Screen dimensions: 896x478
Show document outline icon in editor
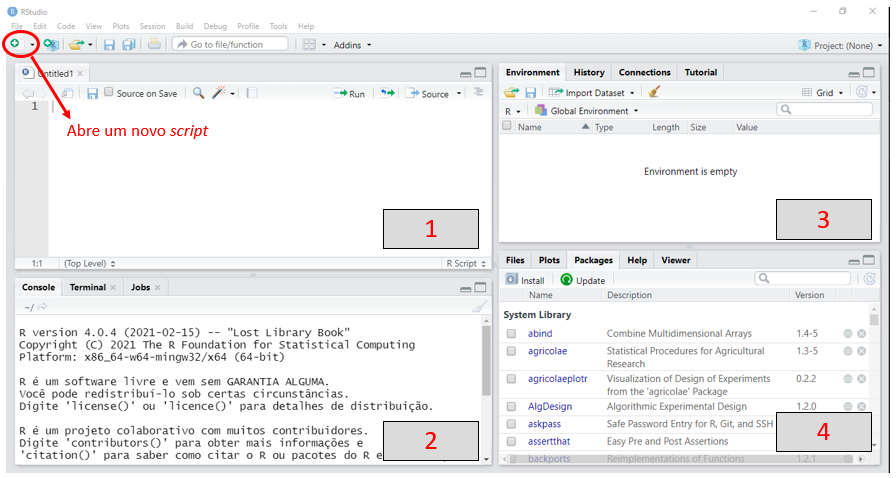[478, 92]
